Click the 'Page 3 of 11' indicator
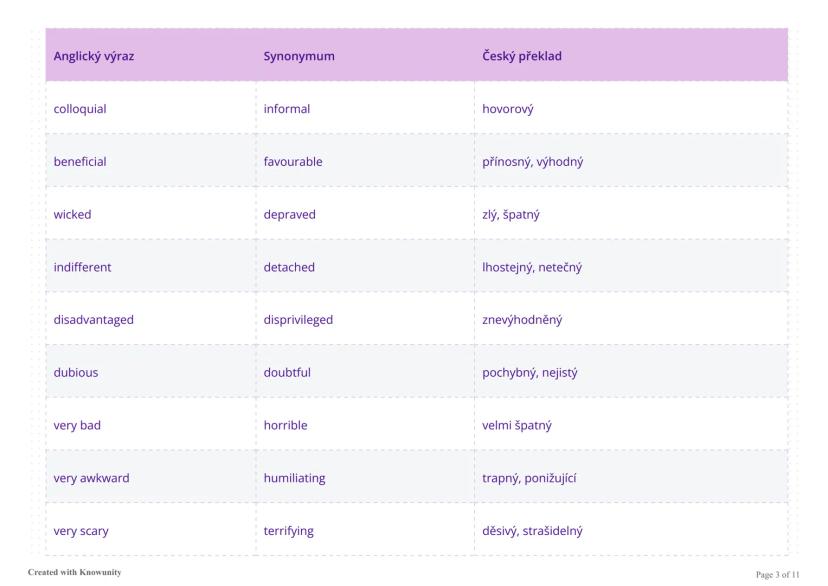Viewport: 828px width, 586px height. tap(778, 574)
